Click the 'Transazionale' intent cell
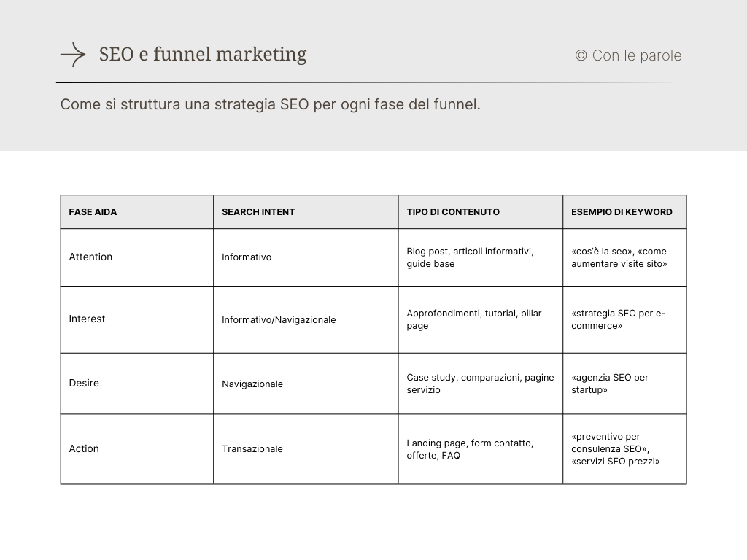Screen dimensions: 747x560 (x=252, y=449)
